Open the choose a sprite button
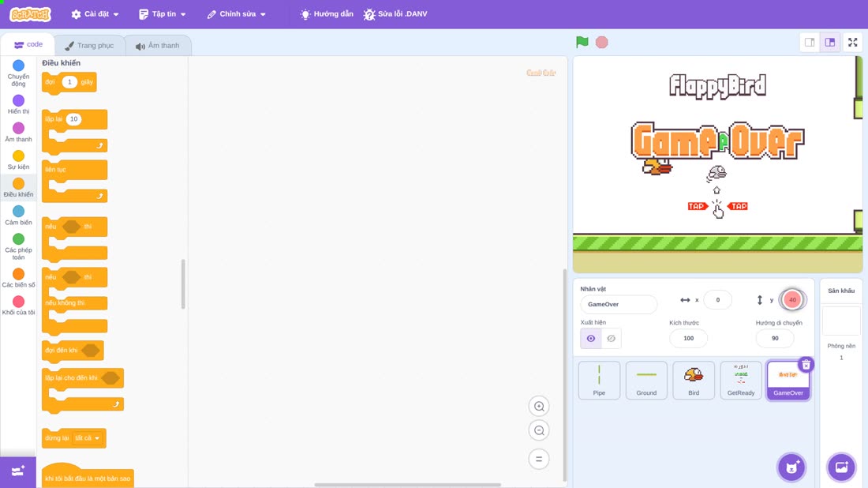Viewport: 868px width, 488px height. 791,467
